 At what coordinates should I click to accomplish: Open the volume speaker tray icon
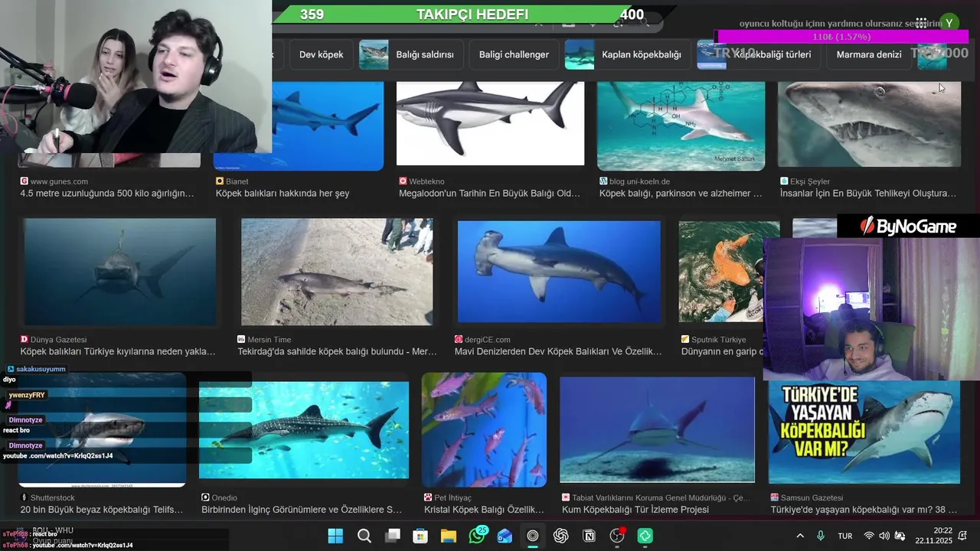coord(884,536)
